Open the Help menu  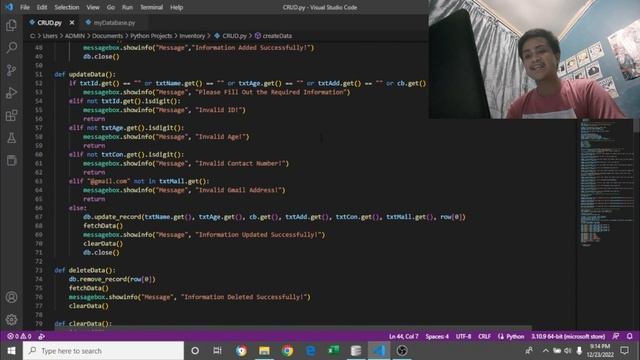click(176, 7)
